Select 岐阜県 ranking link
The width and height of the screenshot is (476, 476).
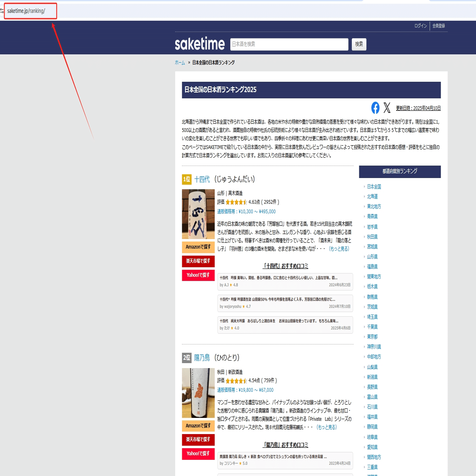(372, 437)
